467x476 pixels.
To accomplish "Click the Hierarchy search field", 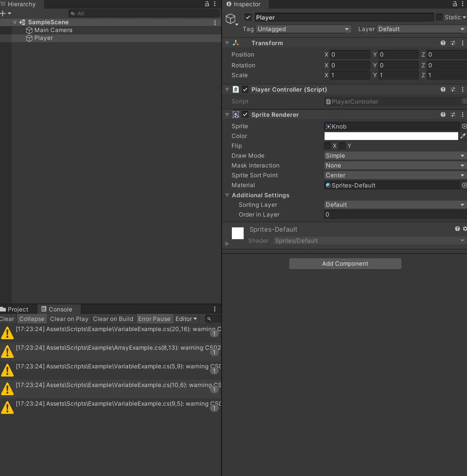I will (144, 13).
